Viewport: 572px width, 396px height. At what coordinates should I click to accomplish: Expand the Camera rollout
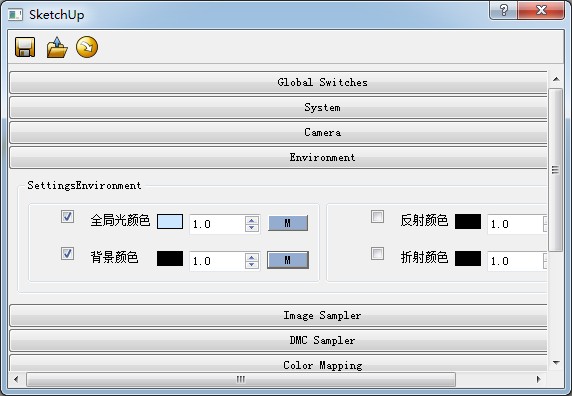pos(278,132)
